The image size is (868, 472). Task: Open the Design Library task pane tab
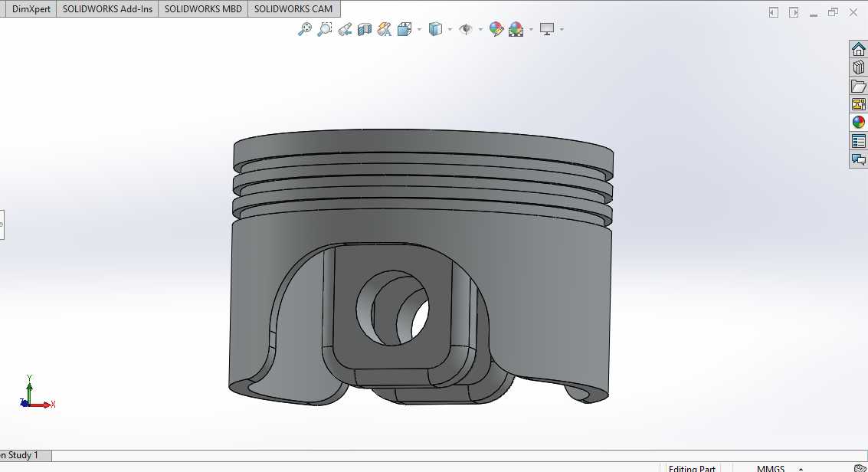[859, 67]
